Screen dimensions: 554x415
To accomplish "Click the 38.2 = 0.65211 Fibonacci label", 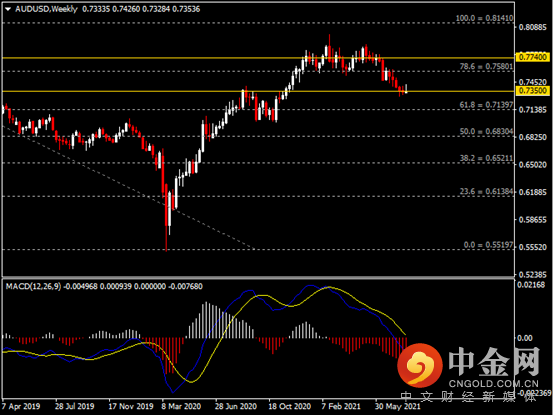I will (486, 158).
